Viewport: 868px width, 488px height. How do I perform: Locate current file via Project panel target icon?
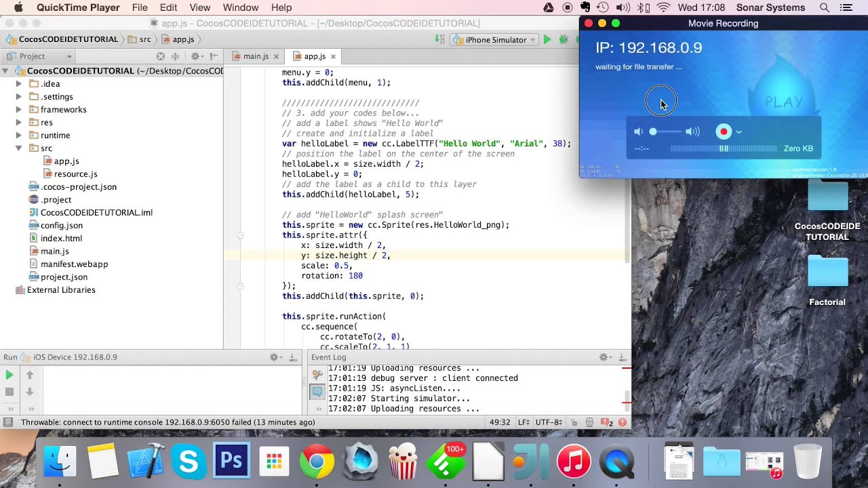tap(161, 56)
